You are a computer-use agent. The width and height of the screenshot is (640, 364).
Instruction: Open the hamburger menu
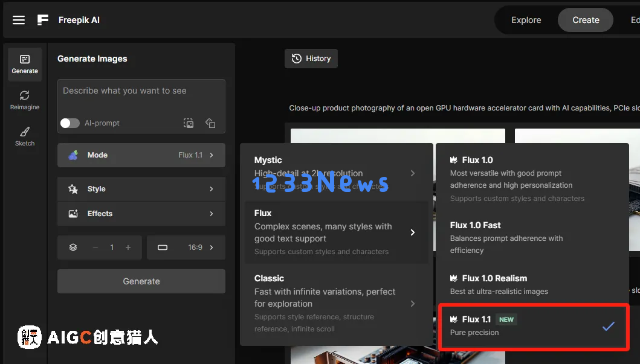(18, 20)
